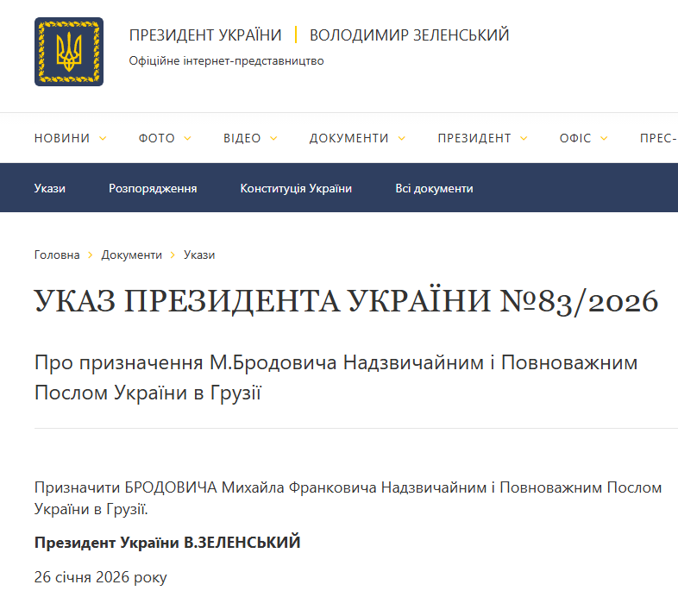Expand the chevron next to НОВИНИ
Screen dimensions: 678x616
pos(103,138)
